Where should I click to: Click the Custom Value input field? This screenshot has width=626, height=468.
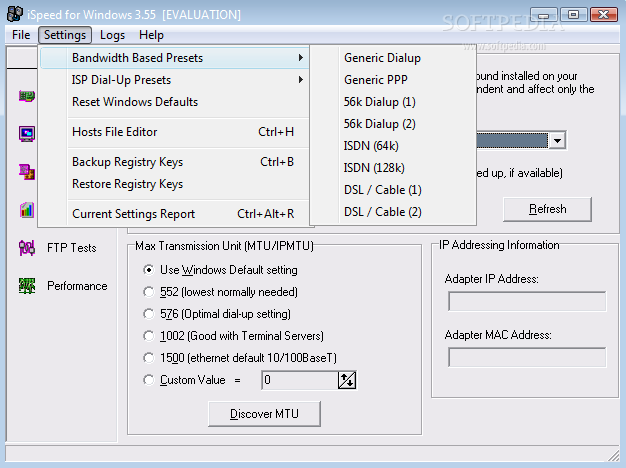point(300,380)
